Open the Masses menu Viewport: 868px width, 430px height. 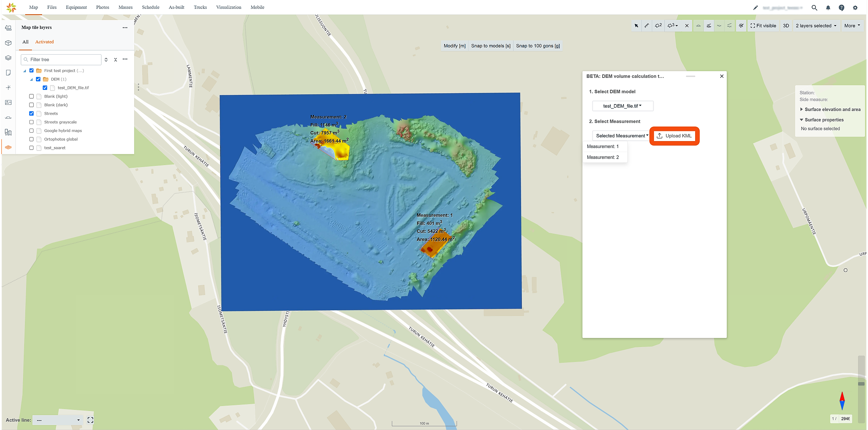[125, 7]
